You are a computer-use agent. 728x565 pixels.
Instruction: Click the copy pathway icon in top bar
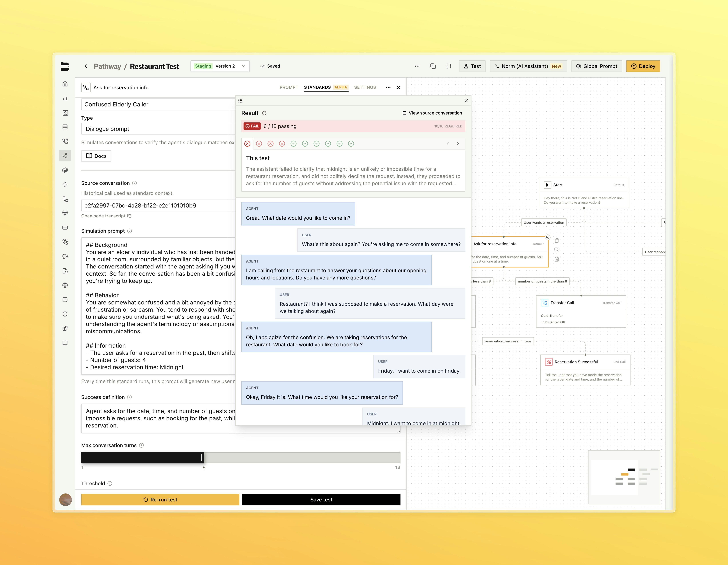(433, 66)
